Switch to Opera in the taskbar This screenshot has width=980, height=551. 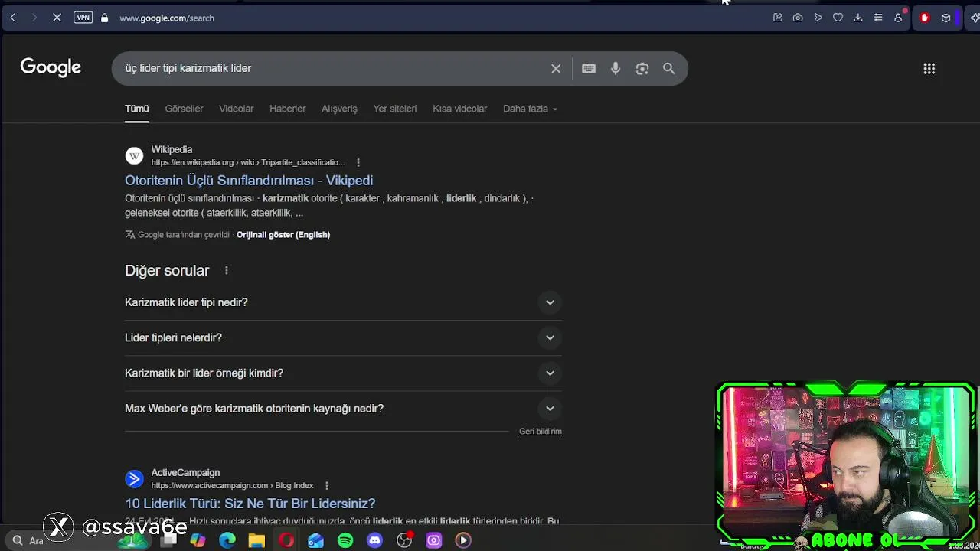coord(286,540)
